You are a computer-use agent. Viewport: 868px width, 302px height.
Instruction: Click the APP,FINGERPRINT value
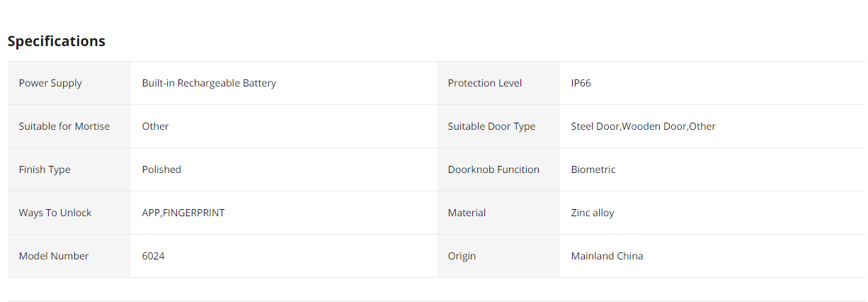[183, 213]
